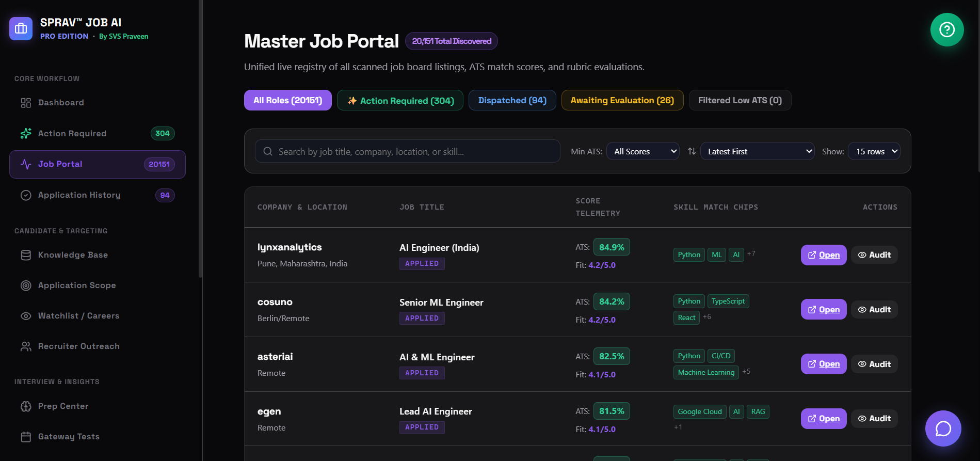Viewport: 980px width, 461px height.
Task: Click the 82.5% ATS score badge
Action: coord(612,356)
